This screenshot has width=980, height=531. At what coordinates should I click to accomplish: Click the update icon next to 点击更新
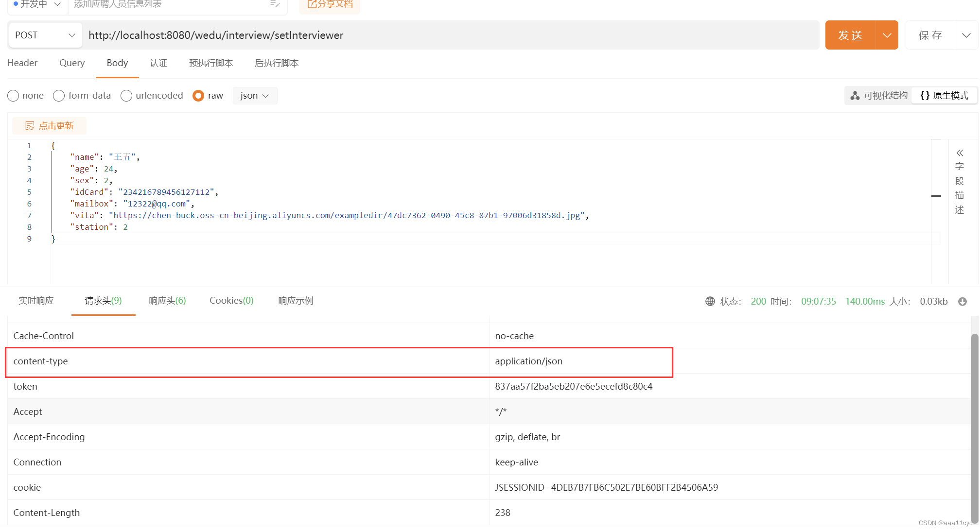pyautogui.click(x=30, y=126)
